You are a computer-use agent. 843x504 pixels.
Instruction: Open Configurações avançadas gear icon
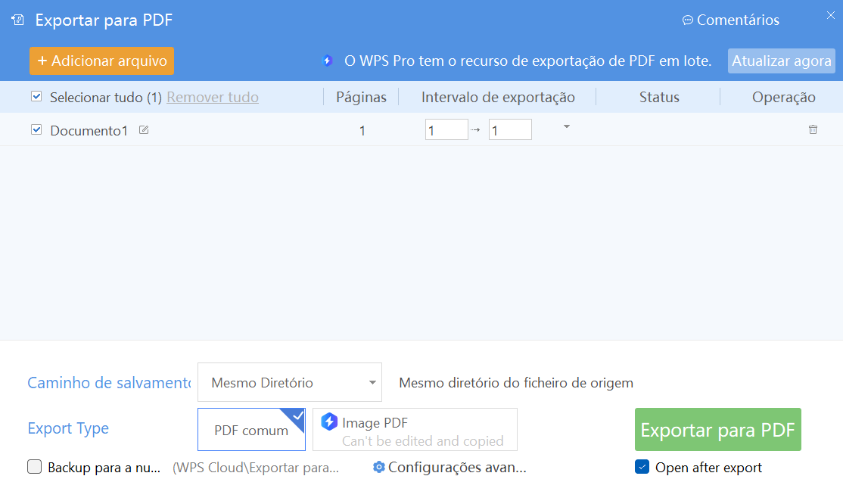pos(378,468)
